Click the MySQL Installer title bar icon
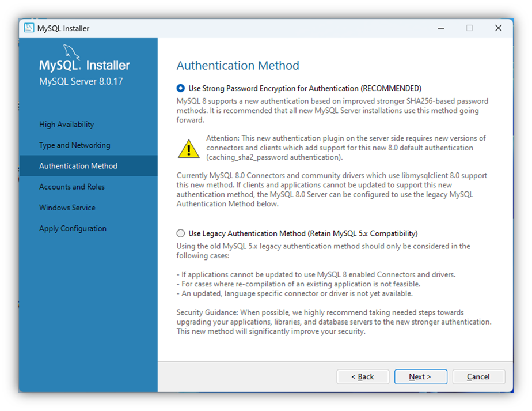 click(x=29, y=28)
